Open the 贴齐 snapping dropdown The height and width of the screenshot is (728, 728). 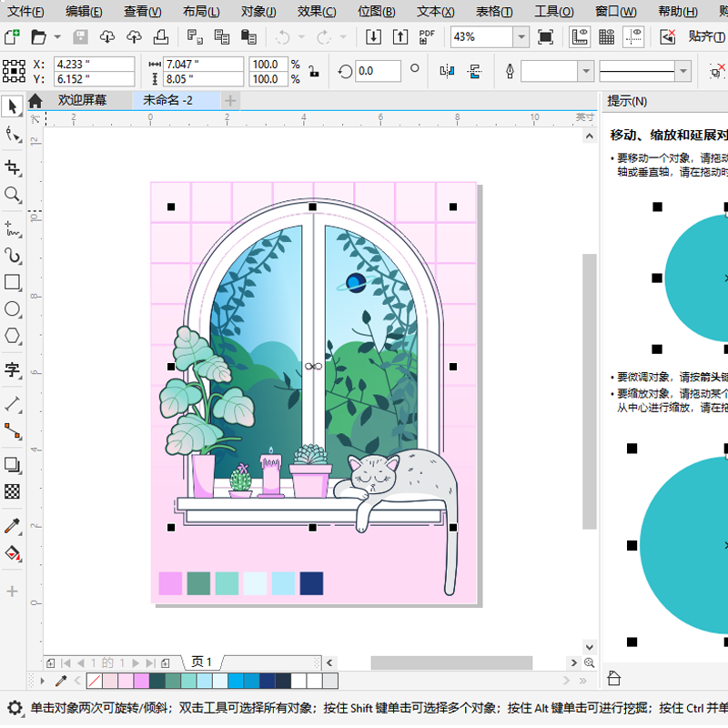pos(705,36)
